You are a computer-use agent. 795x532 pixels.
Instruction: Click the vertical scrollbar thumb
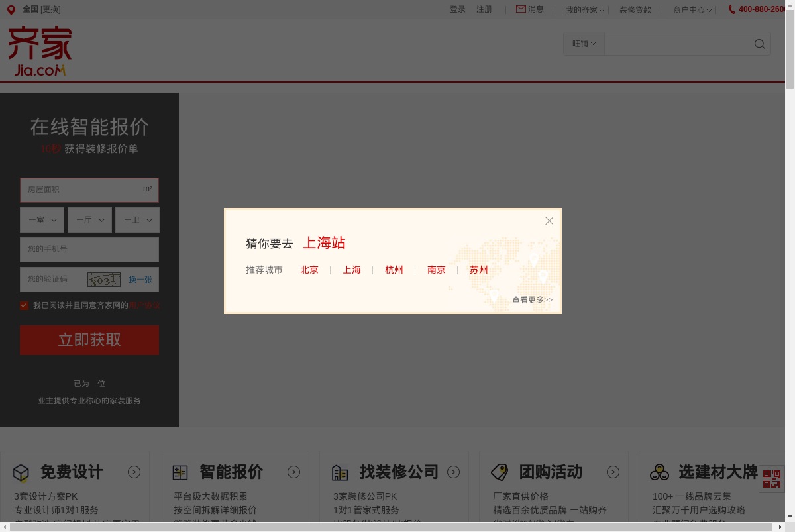pyautogui.click(x=790, y=50)
